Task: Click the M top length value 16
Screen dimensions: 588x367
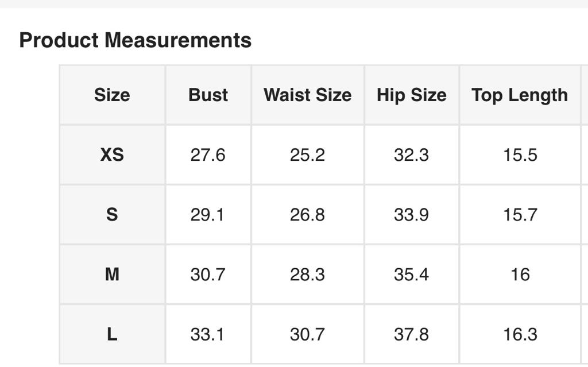Action: (x=520, y=274)
